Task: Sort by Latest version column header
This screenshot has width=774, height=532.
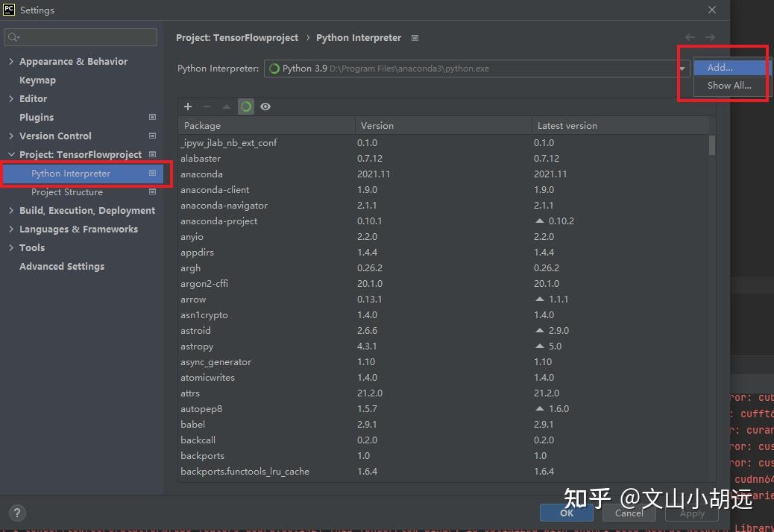Action: click(x=620, y=126)
